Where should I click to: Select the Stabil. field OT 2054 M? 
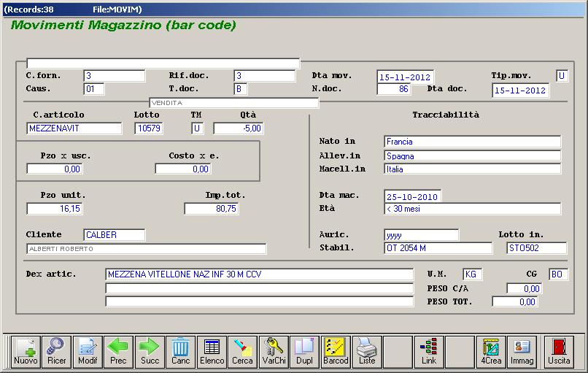pyautogui.click(x=438, y=248)
